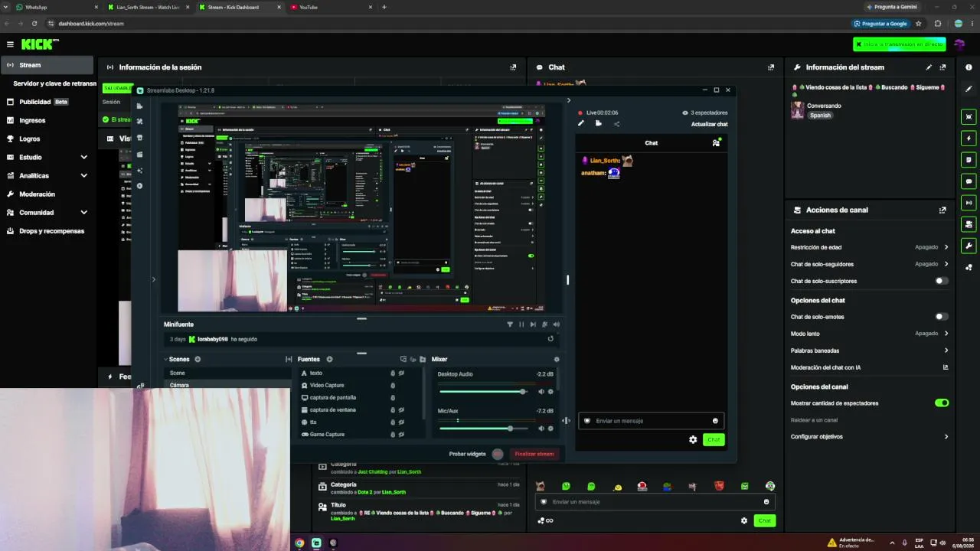980x551 pixels.
Task: Open Modo lento options
Action: (x=870, y=334)
